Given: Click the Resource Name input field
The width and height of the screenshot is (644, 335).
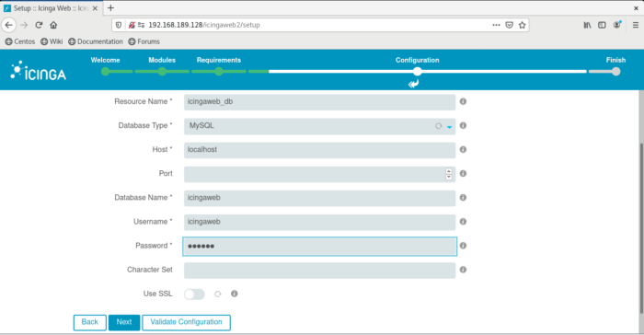Looking at the screenshot, I should [319, 102].
